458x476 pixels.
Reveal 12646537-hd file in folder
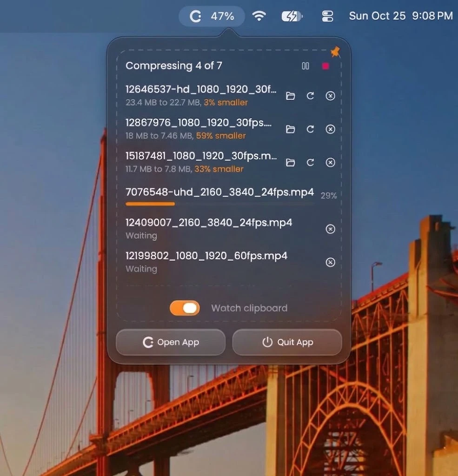290,96
